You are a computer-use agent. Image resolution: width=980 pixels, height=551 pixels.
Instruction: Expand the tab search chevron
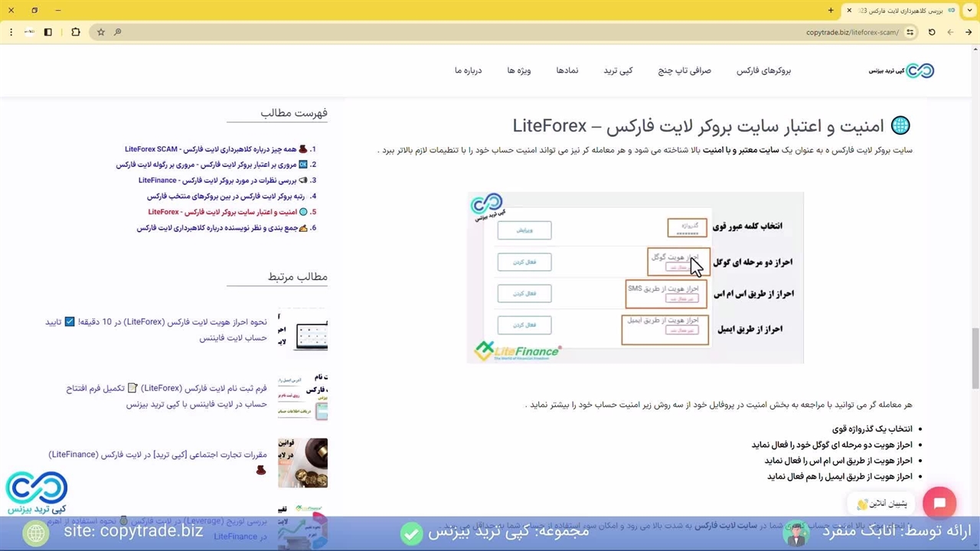[969, 11]
